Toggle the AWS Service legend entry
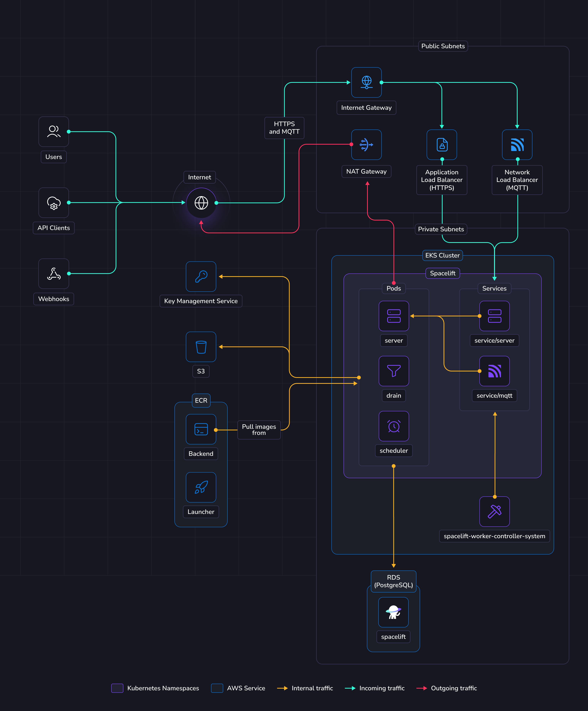 (217, 688)
